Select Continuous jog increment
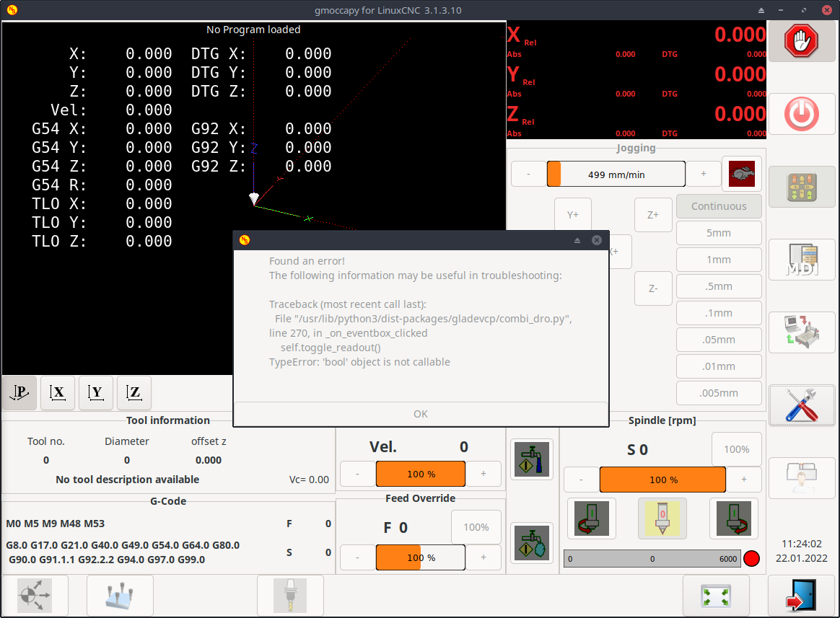840x618 pixels. point(718,206)
